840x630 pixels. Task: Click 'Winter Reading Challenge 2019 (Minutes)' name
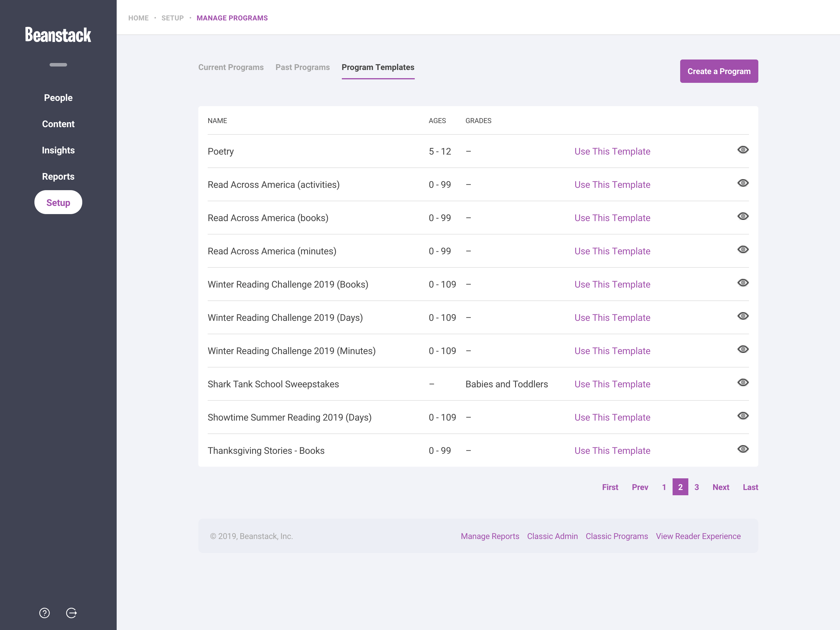(291, 351)
